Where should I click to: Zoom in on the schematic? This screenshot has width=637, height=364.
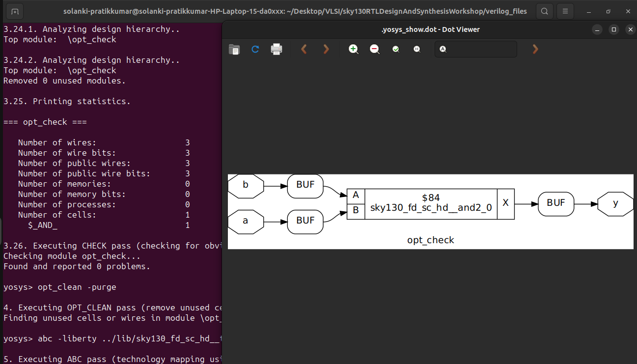[353, 49]
